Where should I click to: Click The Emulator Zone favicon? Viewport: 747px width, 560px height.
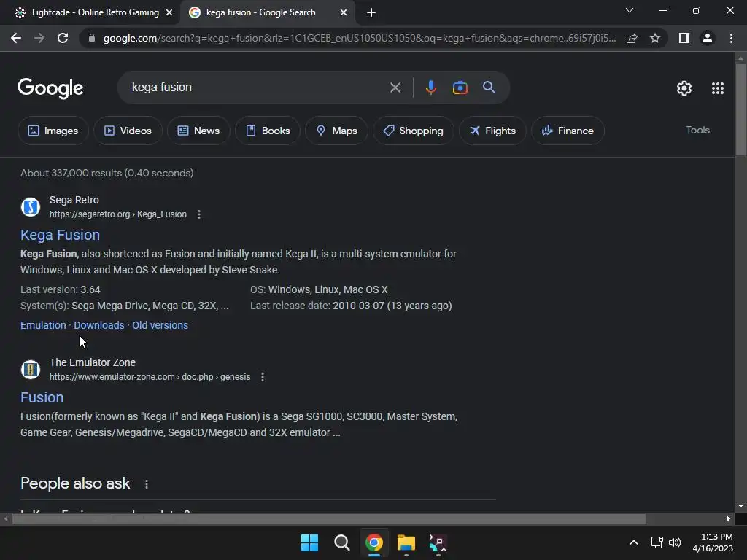[x=31, y=370]
